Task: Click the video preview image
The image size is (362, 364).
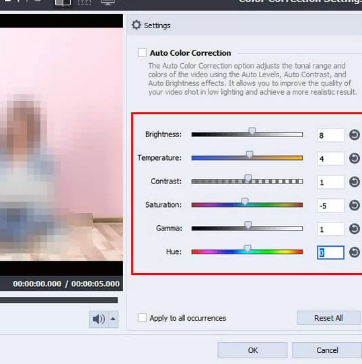Action: [61, 144]
